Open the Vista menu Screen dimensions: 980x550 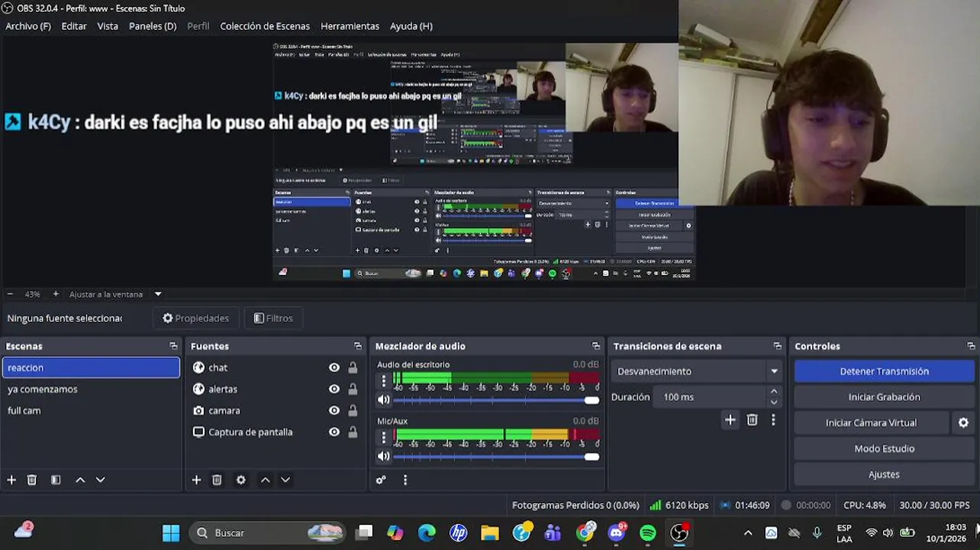point(108,26)
